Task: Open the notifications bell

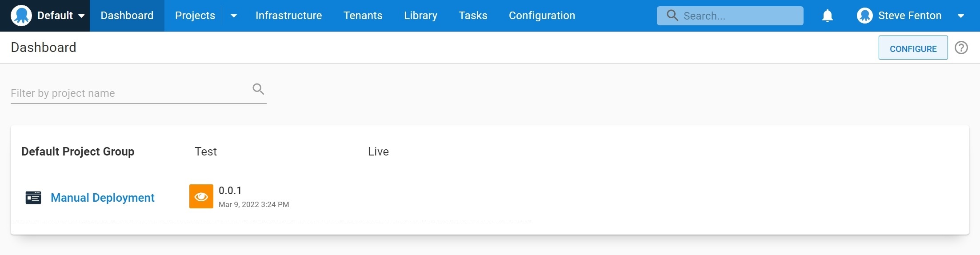Action: (x=827, y=16)
